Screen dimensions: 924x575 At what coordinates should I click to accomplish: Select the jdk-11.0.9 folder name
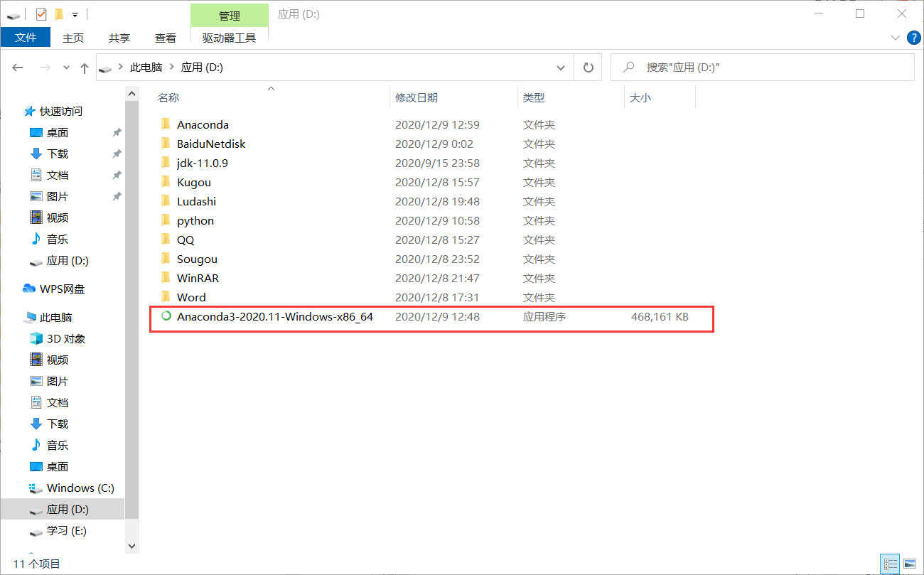(x=203, y=163)
